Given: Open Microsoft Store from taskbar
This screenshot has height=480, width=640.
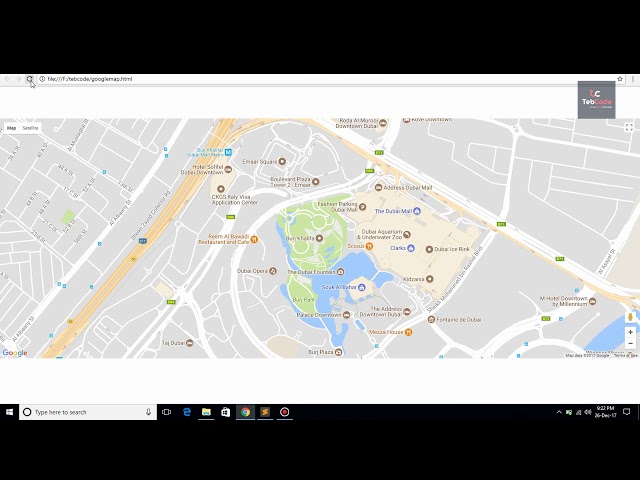Looking at the screenshot, I should click(225, 412).
